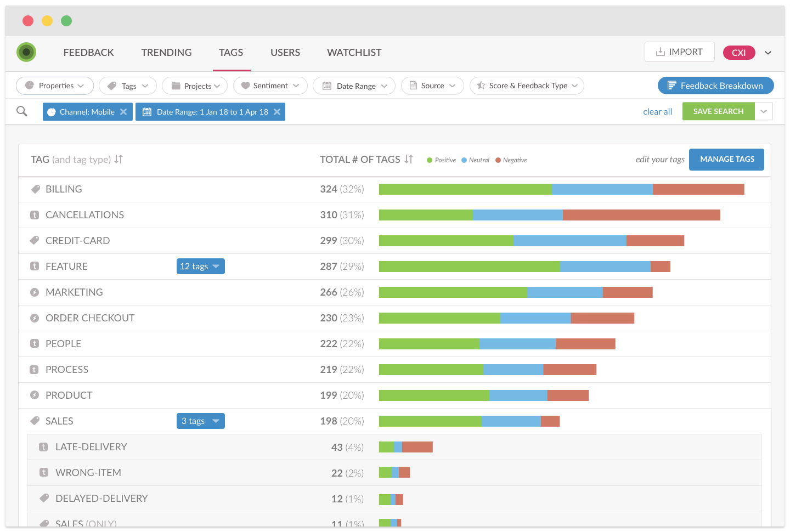Screen dimensions: 790x532
Task: Toggle the Neutral legend indicator
Action: pyautogui.click(x=464, y=160)
